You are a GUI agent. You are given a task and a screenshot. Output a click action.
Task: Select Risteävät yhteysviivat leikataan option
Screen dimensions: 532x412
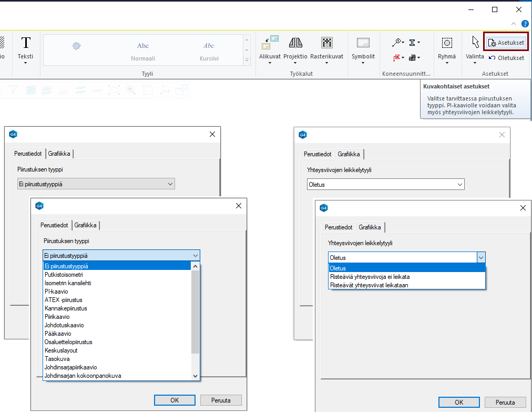369,285
